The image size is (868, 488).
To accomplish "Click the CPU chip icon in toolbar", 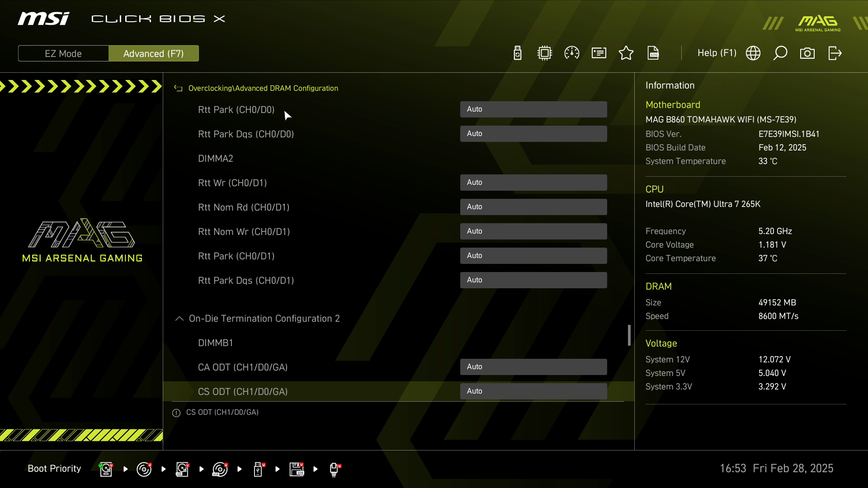I will pyautogui.click(x=545, y=53).
